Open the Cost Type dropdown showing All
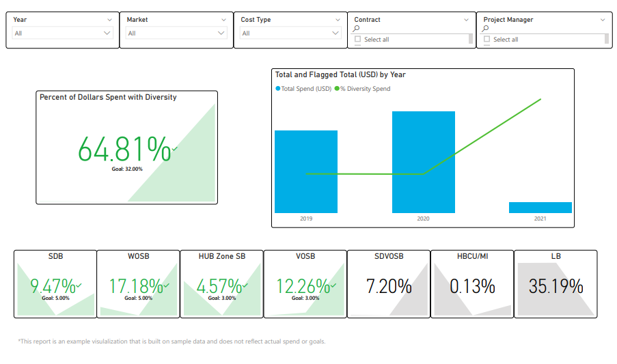Viewport: 617px width, 364px height. point(290,33)
